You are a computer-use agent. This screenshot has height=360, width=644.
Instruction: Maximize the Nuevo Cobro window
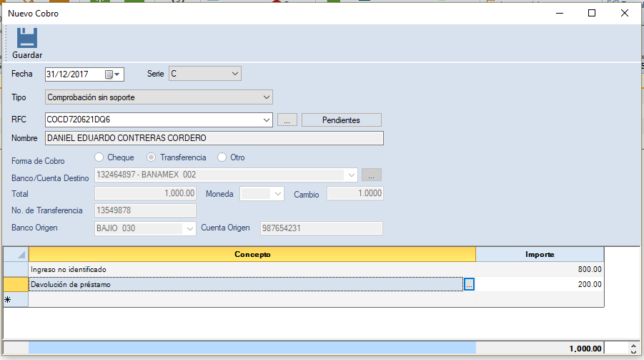click(592, 13)
